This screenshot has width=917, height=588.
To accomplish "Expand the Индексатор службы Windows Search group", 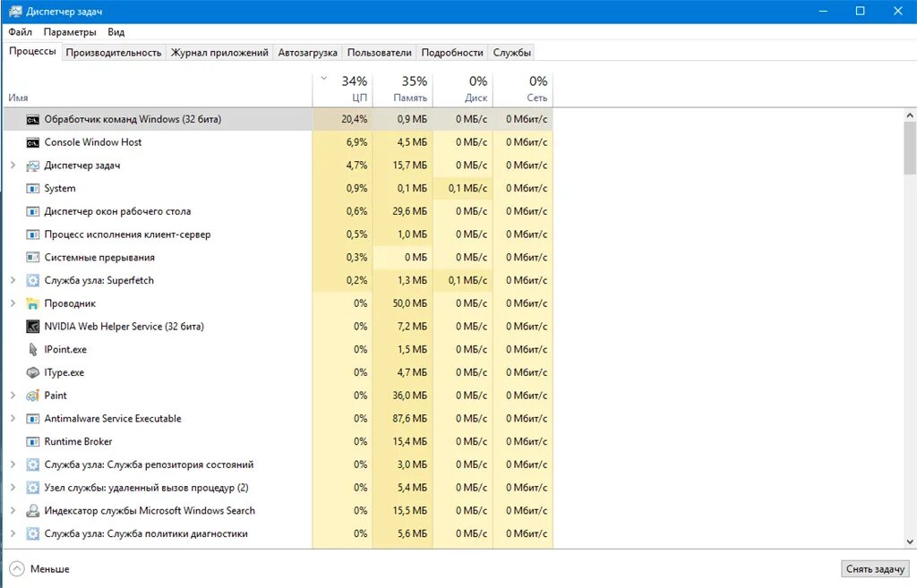I will point(13,511).
